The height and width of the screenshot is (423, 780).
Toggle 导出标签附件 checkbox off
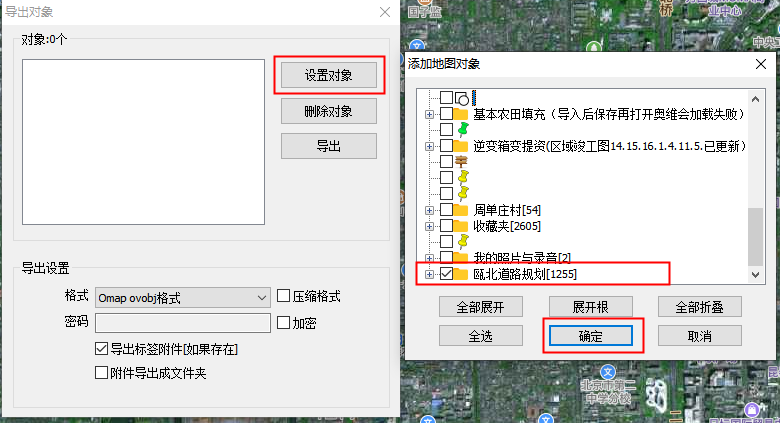click(x=101, y=349)
